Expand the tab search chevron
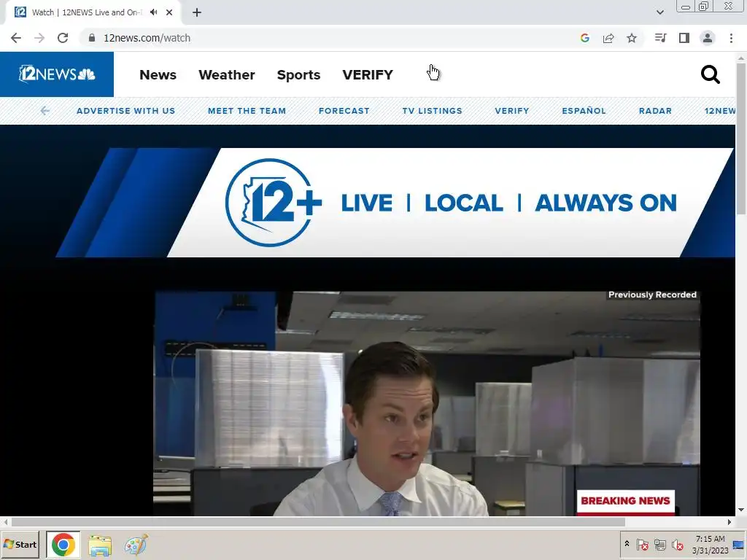747x560 pixels. (x=659, y=12)
